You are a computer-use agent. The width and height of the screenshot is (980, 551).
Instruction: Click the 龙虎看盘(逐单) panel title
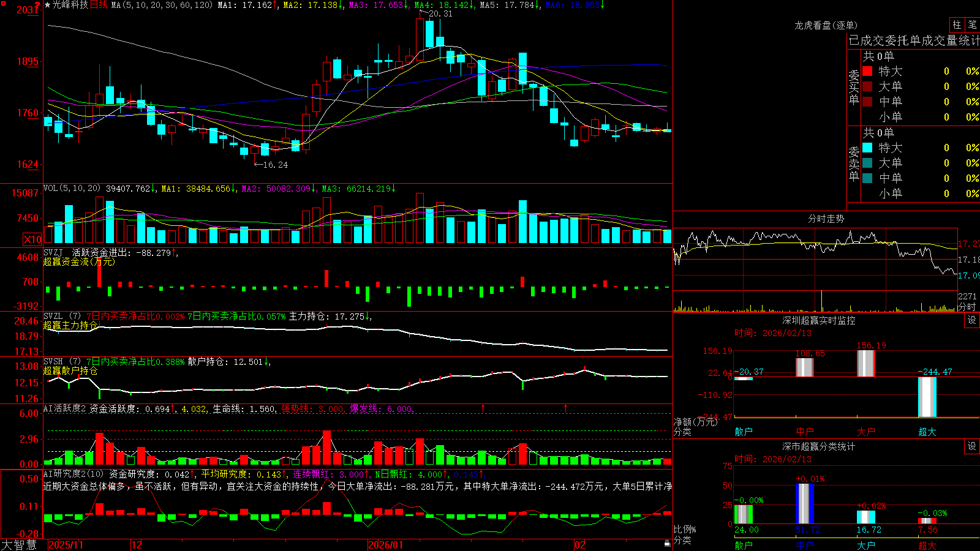tap(826, 25)
